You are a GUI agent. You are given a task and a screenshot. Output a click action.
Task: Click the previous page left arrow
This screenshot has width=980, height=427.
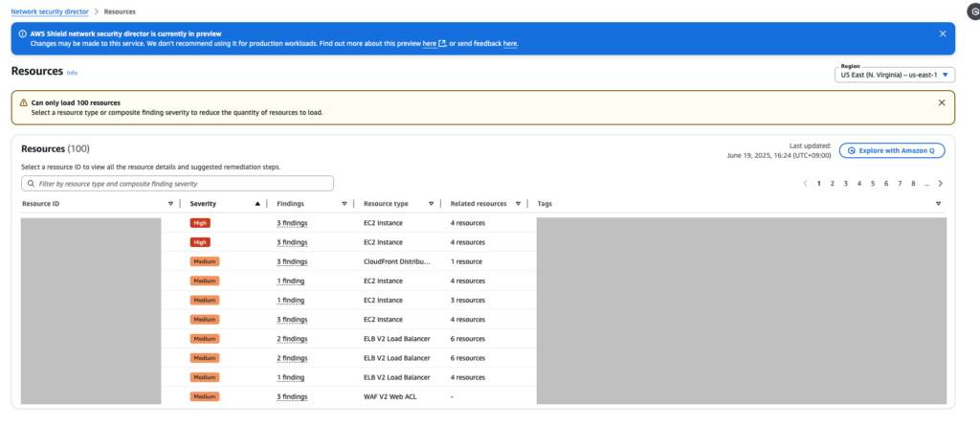(x=805, y=183)
